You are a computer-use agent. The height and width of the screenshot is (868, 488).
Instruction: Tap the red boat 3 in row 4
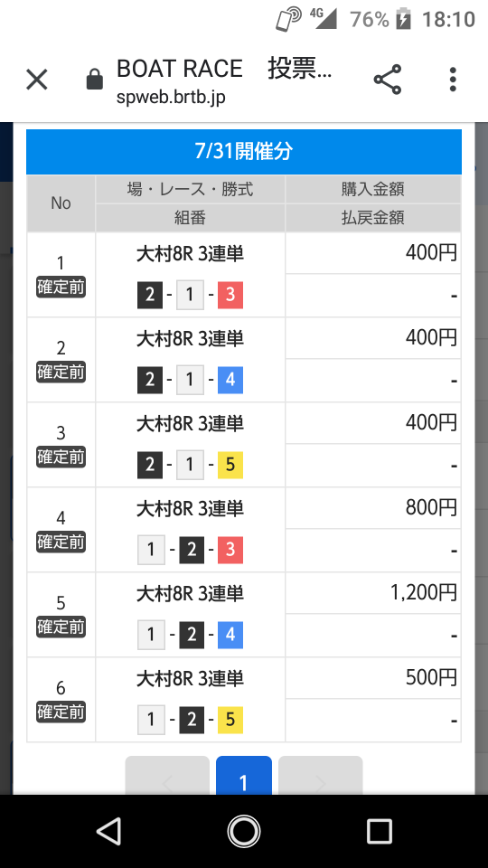tap(230, 550)
